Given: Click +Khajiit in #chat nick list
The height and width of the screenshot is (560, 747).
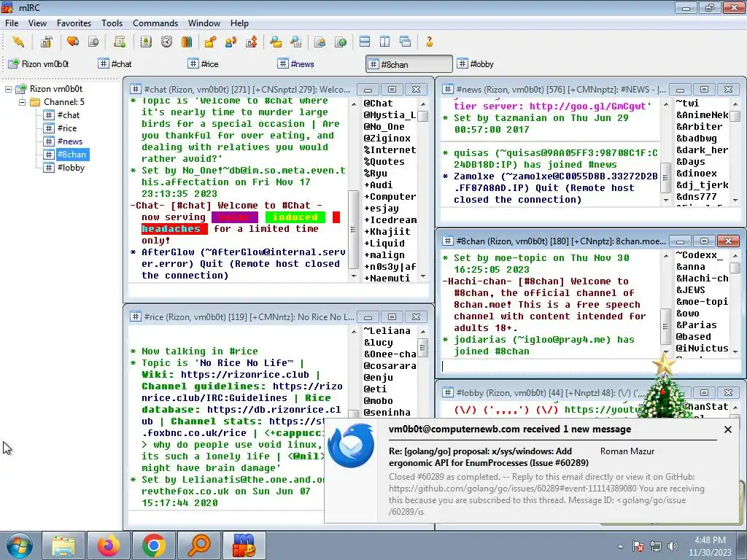Looking at the screenshot, I should click(x=387, y=232).
